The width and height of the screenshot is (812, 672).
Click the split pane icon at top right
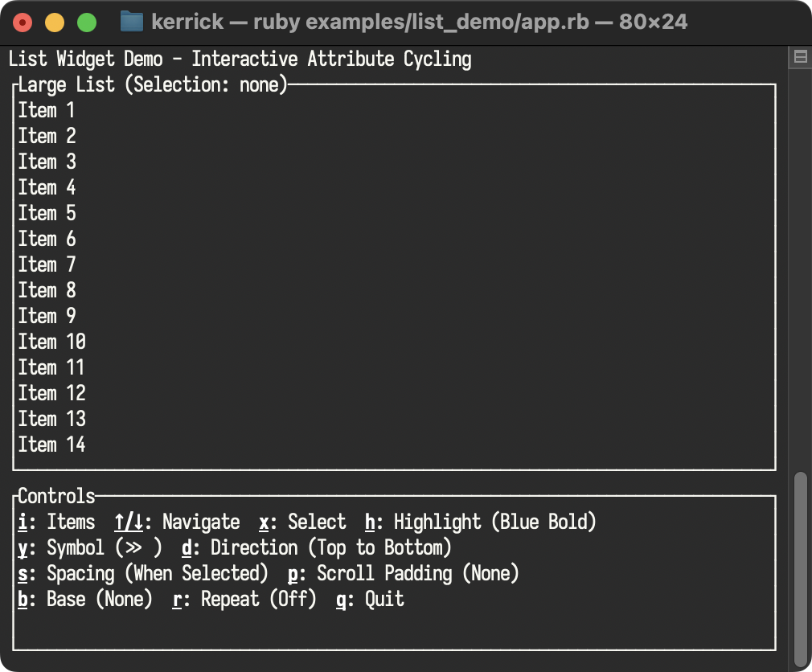click(800, 57)
